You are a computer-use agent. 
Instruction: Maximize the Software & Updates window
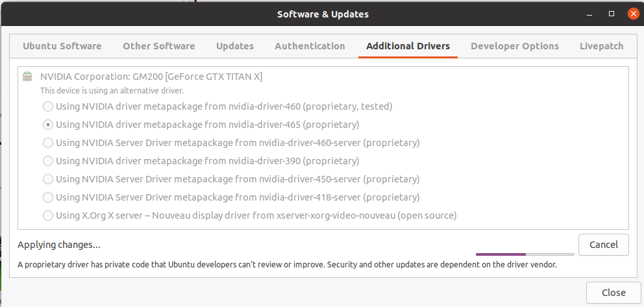pos(611,14)
